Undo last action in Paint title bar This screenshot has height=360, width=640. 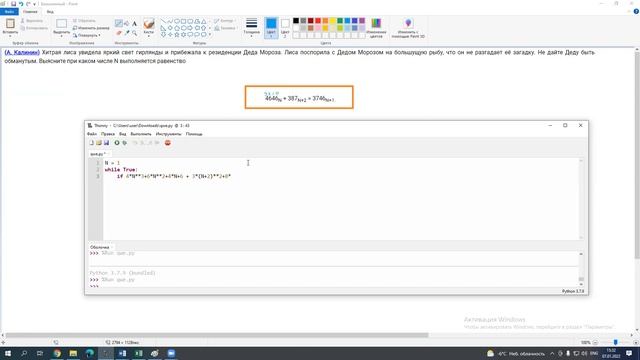click(21, 4)
